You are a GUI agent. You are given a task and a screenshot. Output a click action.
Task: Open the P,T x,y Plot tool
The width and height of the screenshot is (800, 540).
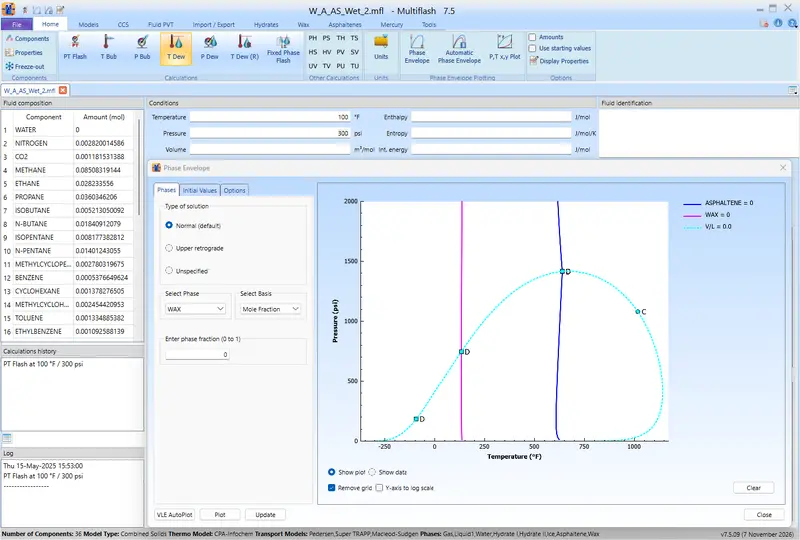tap(504, 47)
